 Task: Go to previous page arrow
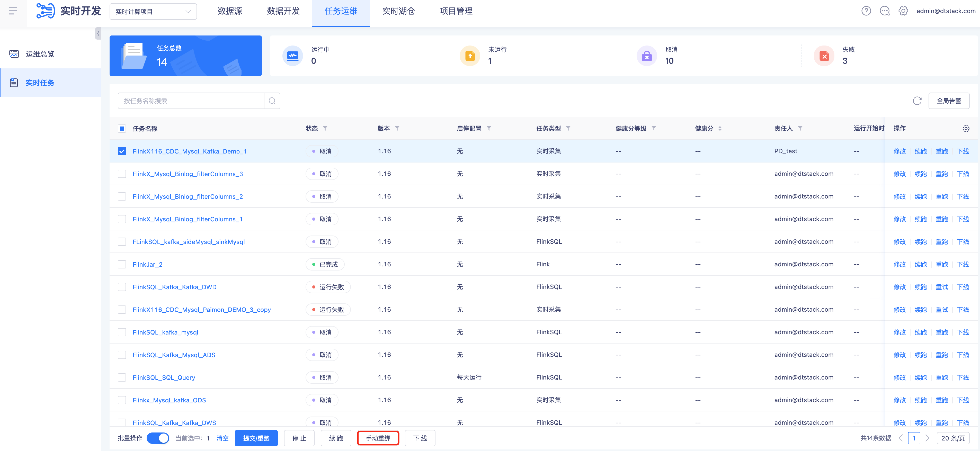901,438
